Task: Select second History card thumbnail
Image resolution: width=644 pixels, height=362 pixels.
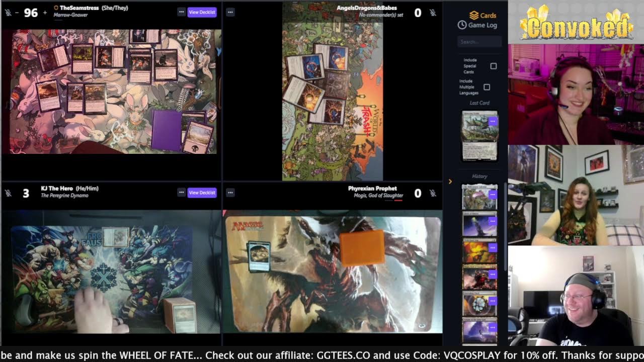Action: [479, 224]
